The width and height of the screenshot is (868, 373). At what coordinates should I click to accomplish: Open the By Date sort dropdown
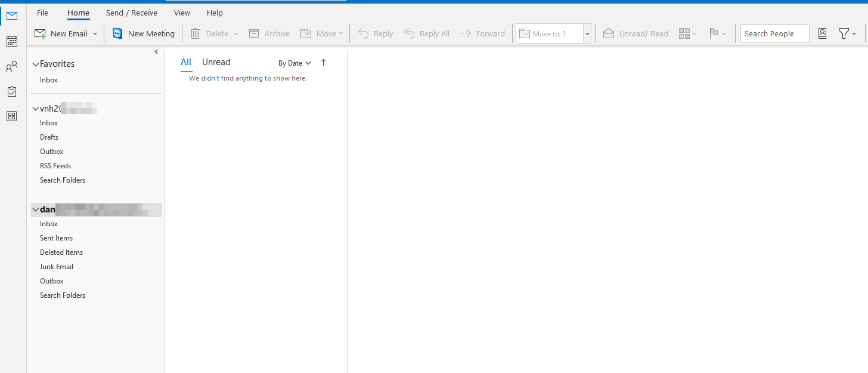(x=294, y=63)
